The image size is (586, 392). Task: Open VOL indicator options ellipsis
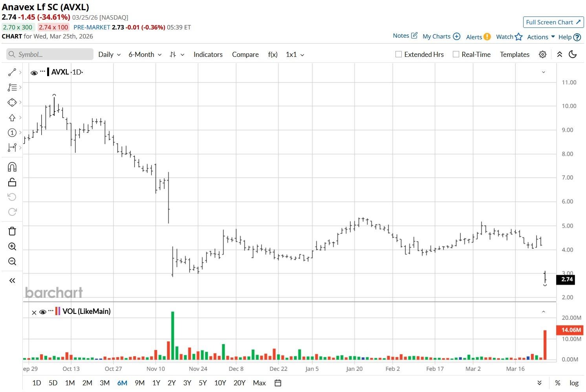(x=51, y=310)
